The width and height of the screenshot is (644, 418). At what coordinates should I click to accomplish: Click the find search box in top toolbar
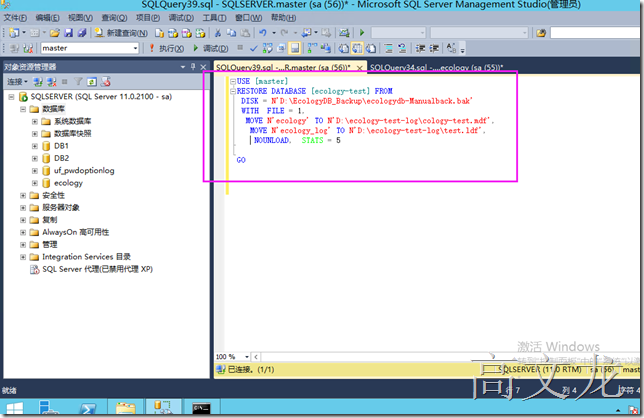596,32
